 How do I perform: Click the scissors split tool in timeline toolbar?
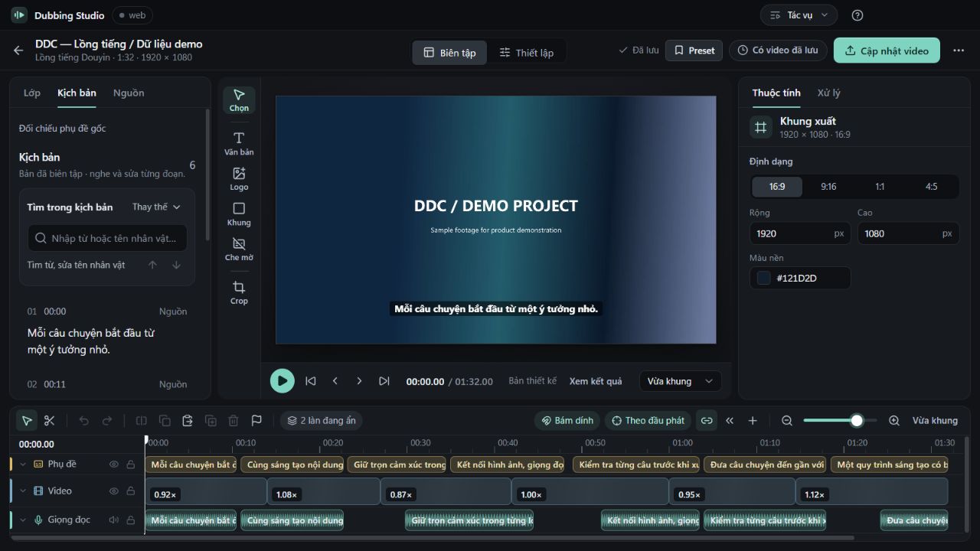click(x=50, y=420)
